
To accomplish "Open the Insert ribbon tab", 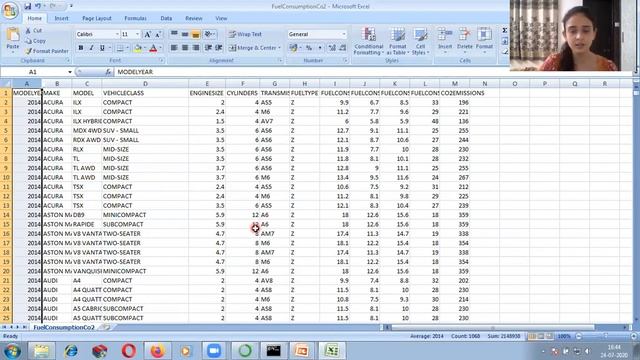I will 62,18.
